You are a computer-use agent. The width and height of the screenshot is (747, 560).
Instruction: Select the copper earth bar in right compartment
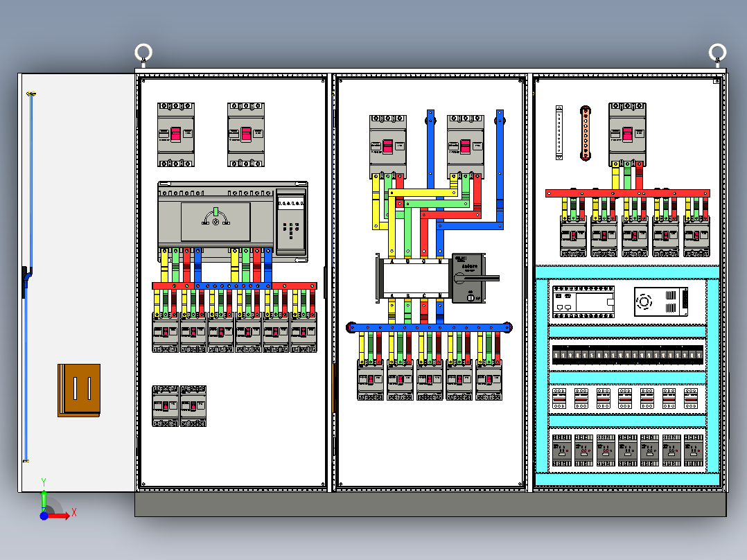point(586,134)
